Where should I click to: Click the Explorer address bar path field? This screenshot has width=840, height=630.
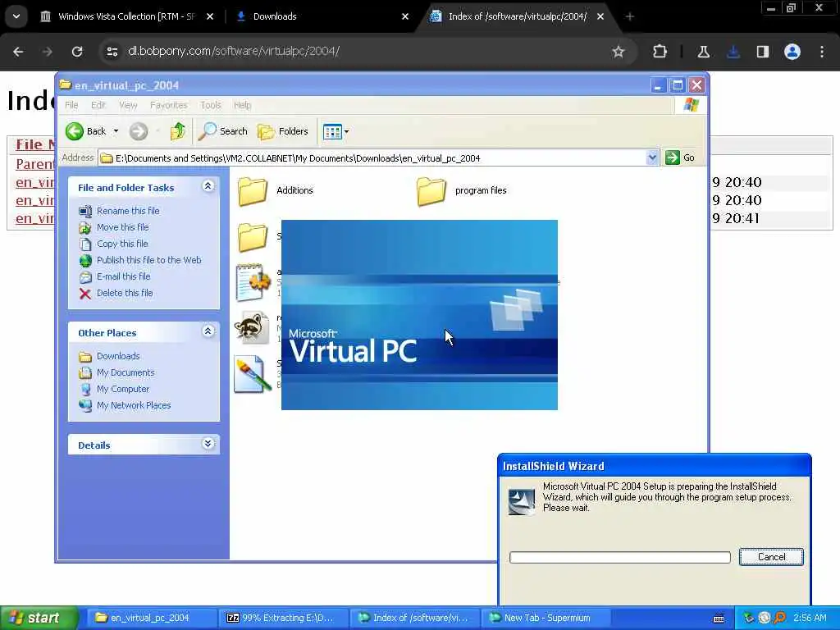click(x=373, y=158)
